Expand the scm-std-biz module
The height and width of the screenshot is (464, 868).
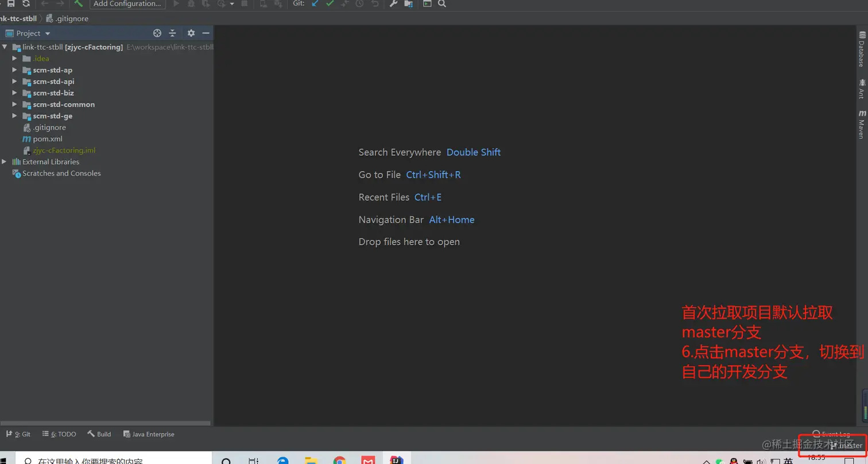tap(15, 93)
